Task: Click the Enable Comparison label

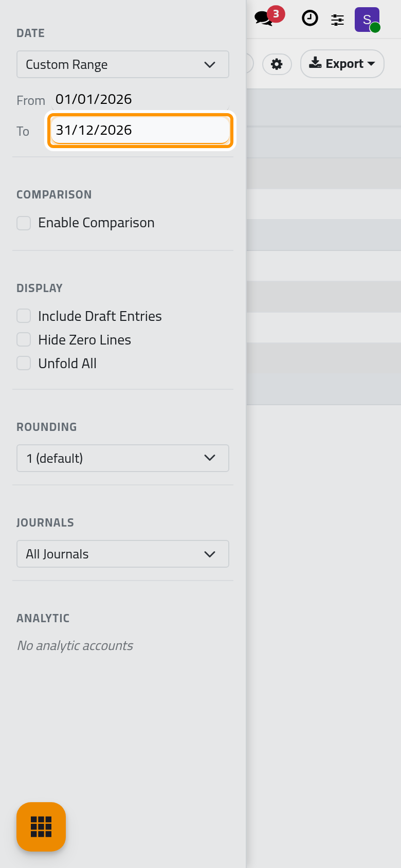Action: (x=96, y=223)
